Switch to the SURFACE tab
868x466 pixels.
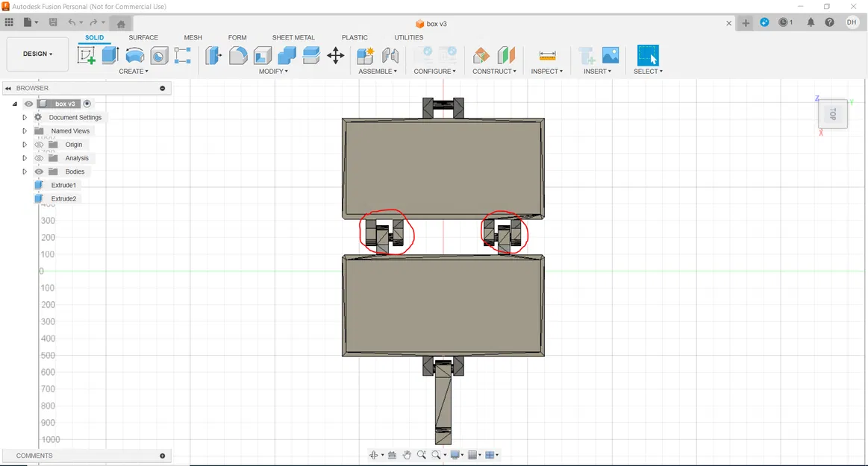click(143, 37)
